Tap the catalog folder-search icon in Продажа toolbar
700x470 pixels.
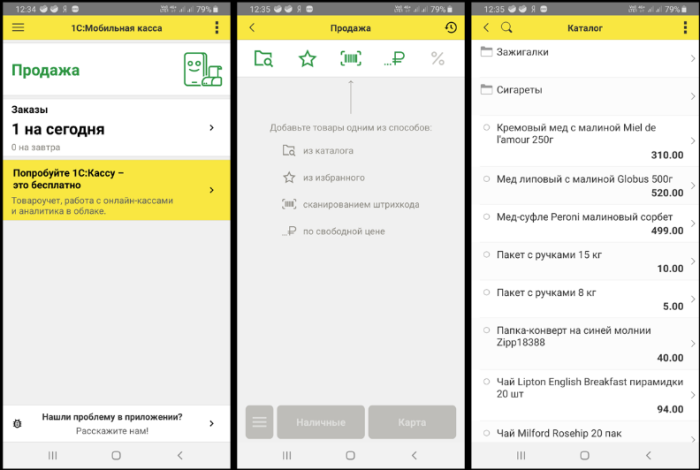point(263,59)
